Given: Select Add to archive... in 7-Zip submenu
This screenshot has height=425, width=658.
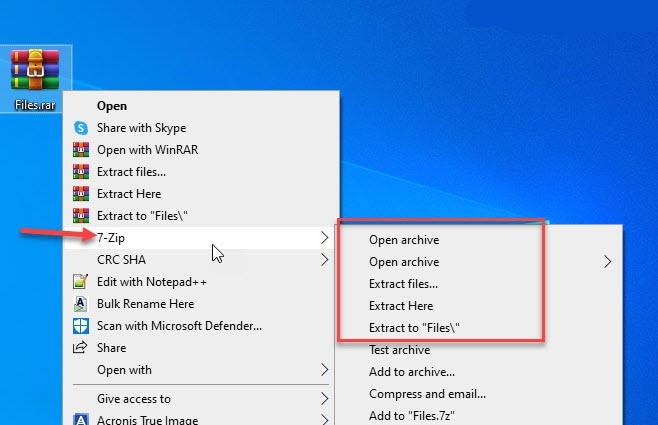Looking at the screenshot, I should 479,372.
